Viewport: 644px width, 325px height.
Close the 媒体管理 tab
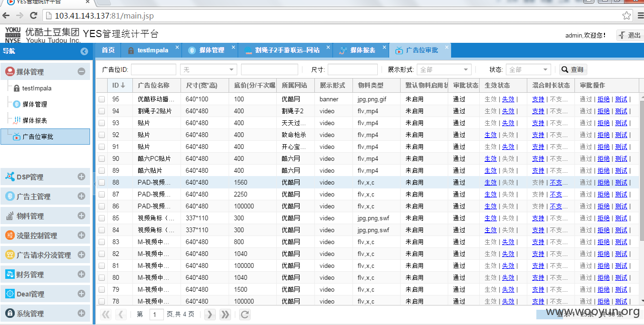coord(233,47)
